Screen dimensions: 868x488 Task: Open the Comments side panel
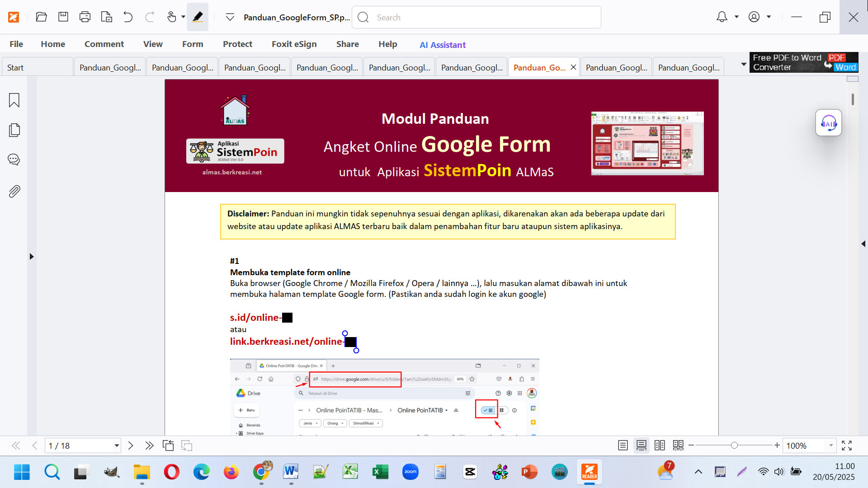pos(14,160)
